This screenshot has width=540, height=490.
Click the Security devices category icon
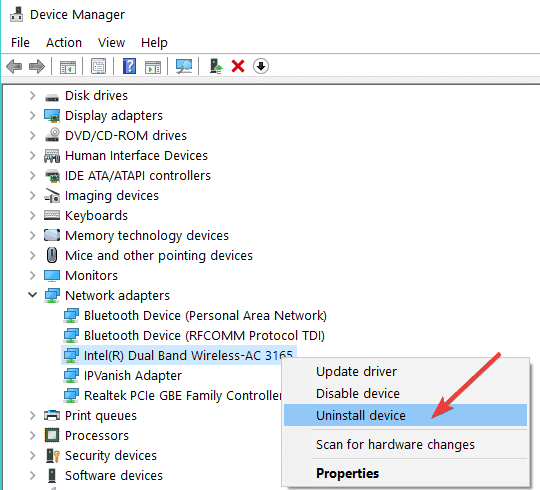click(53, 456)
